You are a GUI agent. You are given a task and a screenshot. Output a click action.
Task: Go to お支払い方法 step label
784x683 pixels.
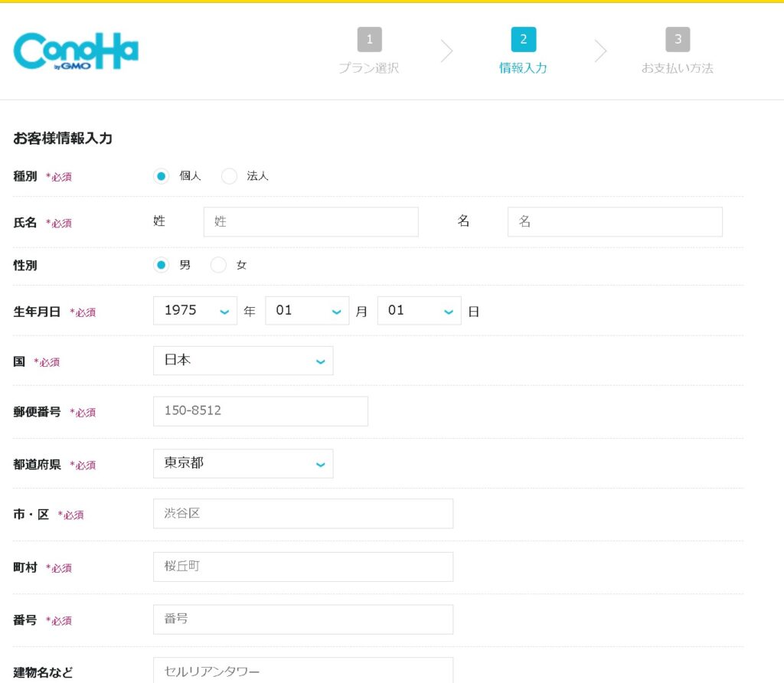[677, 68]
